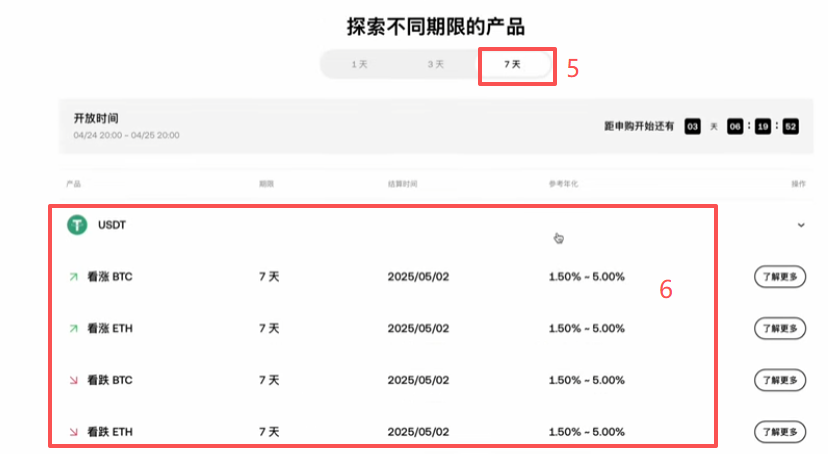The height and width of the screenshot is (454, 828).
Task: Click the 参考年化 column header
Action: pos(563,184)
